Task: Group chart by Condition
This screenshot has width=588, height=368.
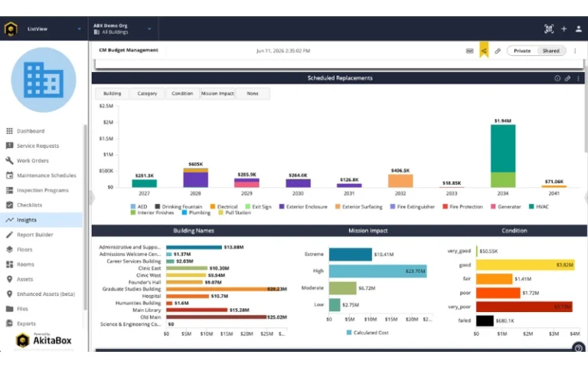Action: [182, 94]
